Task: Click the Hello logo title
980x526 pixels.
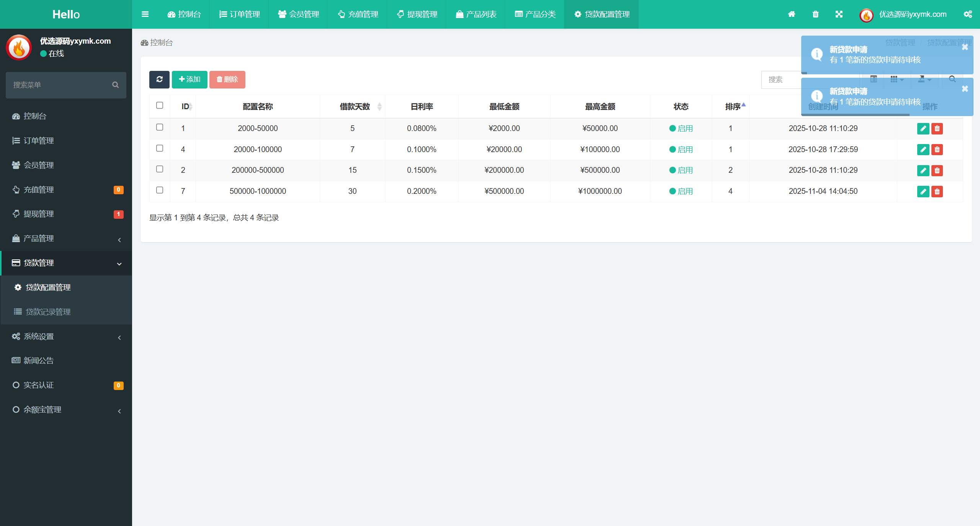Action: coord(66,14)
